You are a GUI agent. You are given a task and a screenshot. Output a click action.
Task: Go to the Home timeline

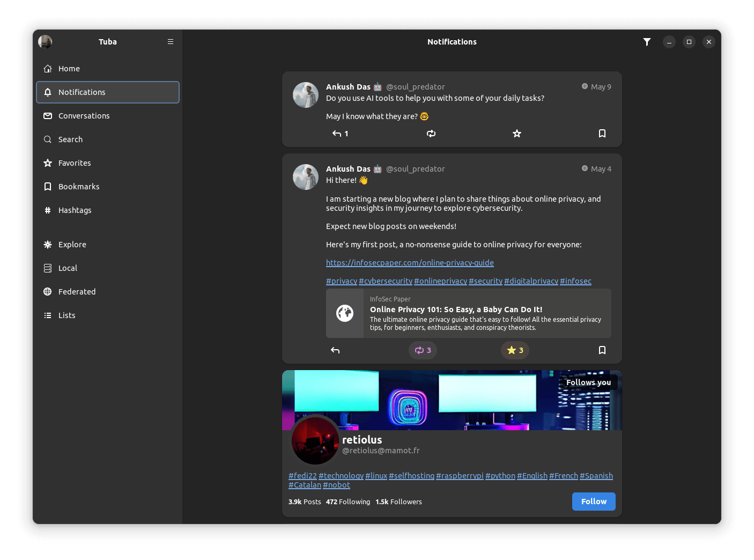point(69,68)
